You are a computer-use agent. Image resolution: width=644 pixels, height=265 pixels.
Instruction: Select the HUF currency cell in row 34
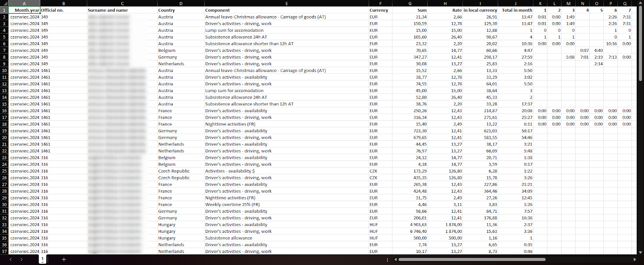tap(380, 231)
